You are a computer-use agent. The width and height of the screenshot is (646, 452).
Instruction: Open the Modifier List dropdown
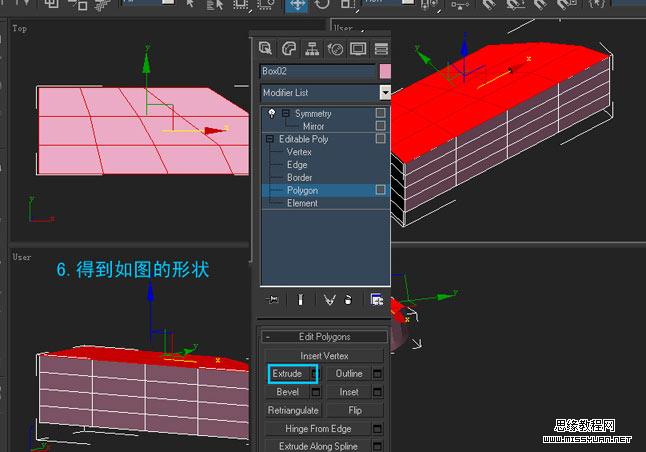pos(385,92)
